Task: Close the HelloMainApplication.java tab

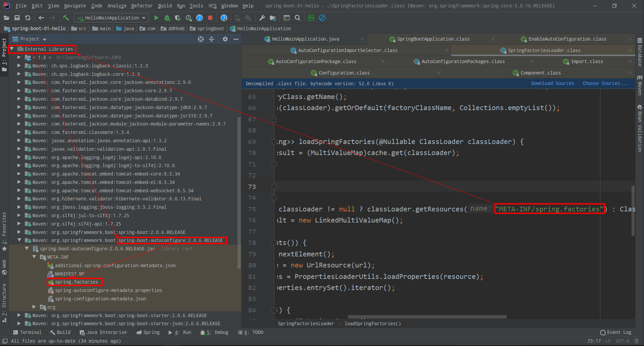Action: click(362, 39)
